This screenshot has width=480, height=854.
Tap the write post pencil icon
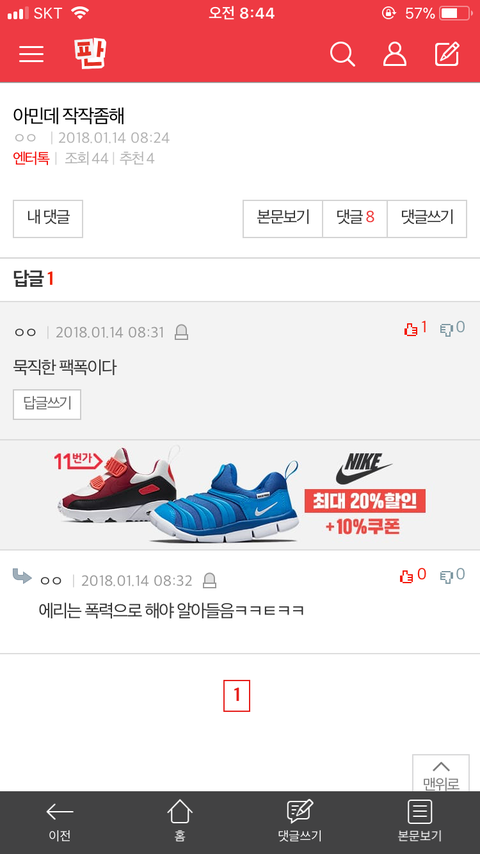pos(447,54)
